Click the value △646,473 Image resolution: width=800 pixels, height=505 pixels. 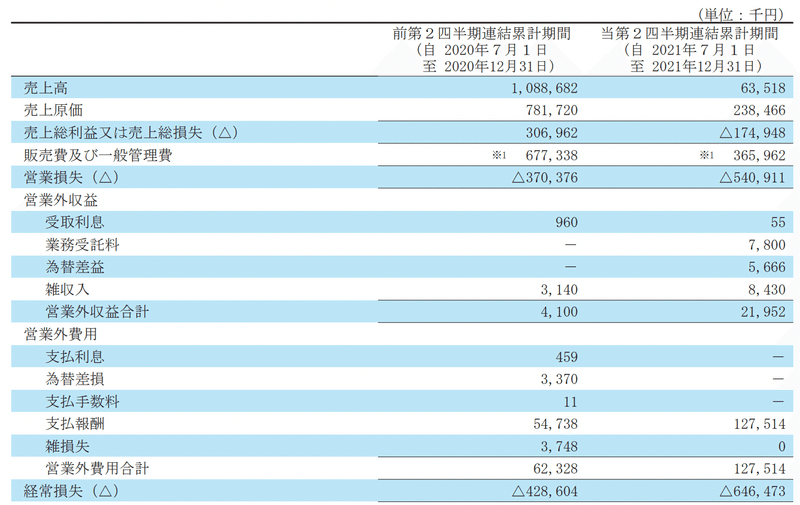click(753, 492)
